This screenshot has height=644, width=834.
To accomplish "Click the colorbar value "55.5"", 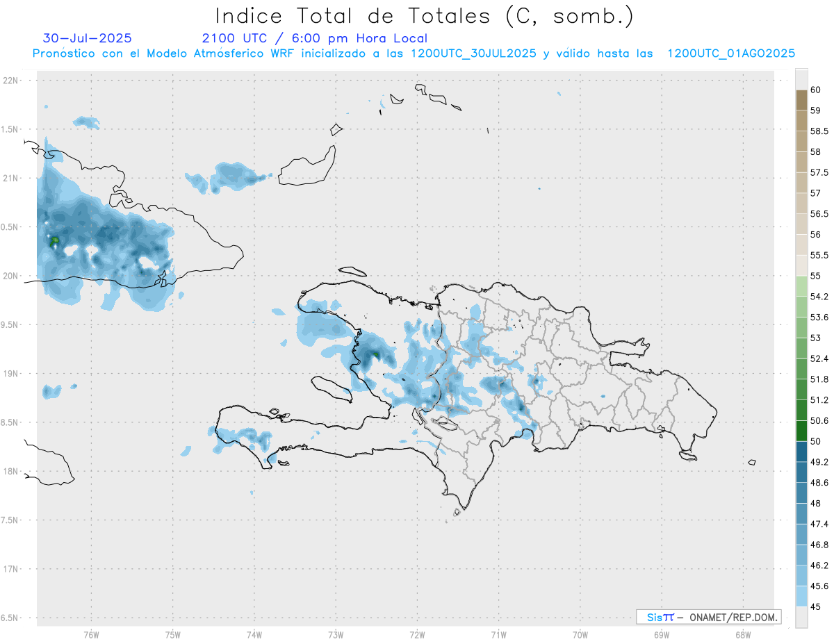I will click(818, 255).
